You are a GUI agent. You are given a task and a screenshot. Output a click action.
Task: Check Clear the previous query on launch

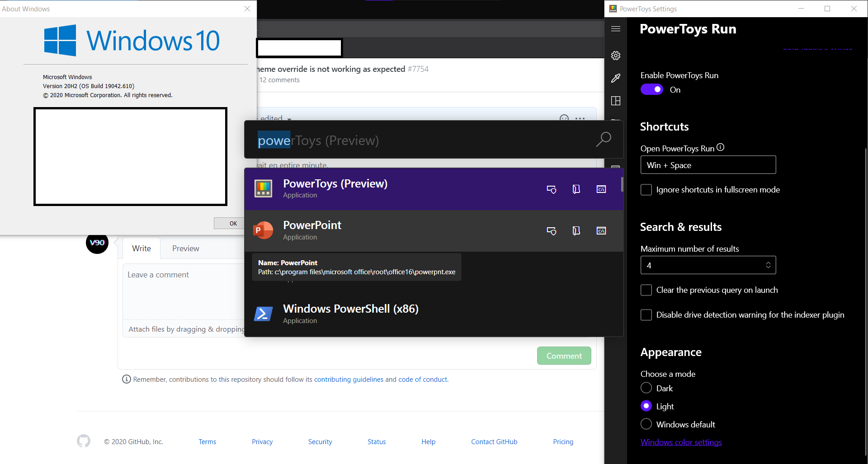pos(646,290)
